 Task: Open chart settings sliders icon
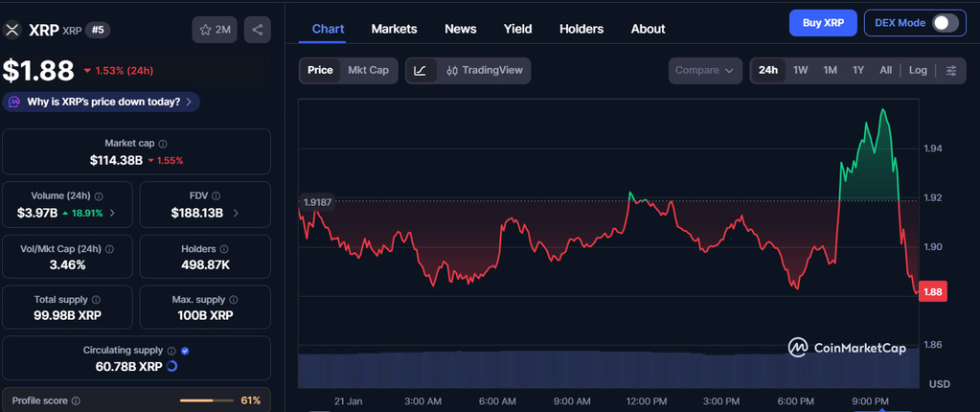tap(950, 70)
